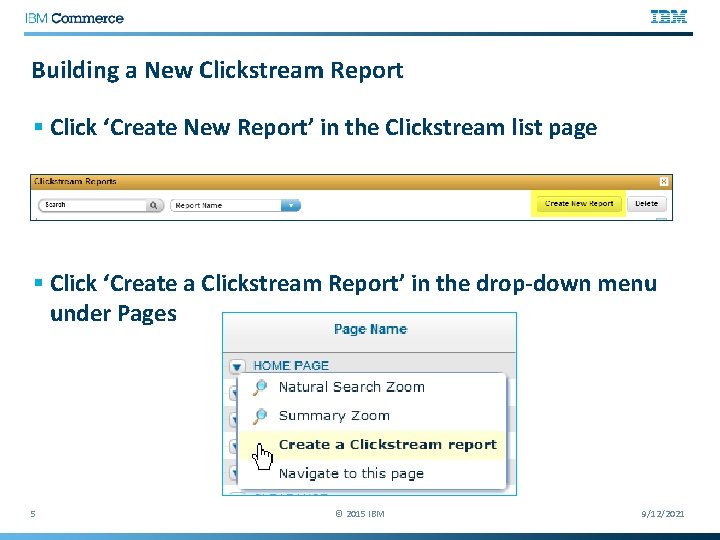The width and height of the screenshot is (720, 540).
Task: Select Natural Search Zoom menu entry
Action: pos(372,387)
